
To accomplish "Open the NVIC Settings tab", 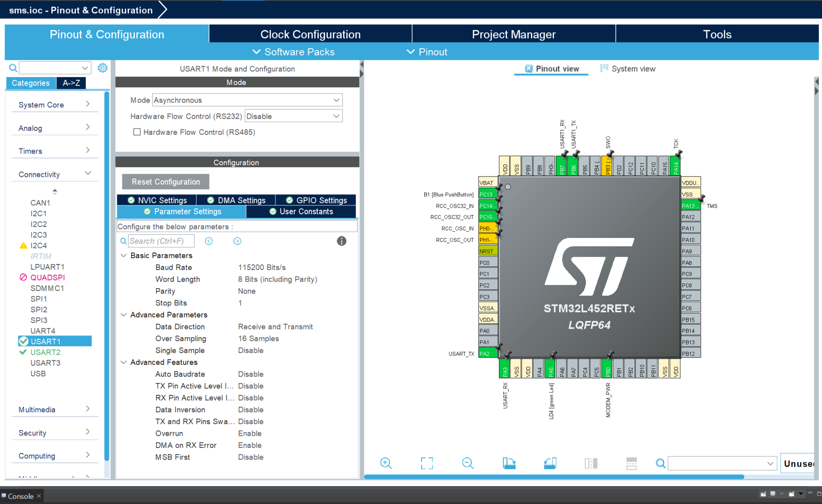I will tap(157, 200).
